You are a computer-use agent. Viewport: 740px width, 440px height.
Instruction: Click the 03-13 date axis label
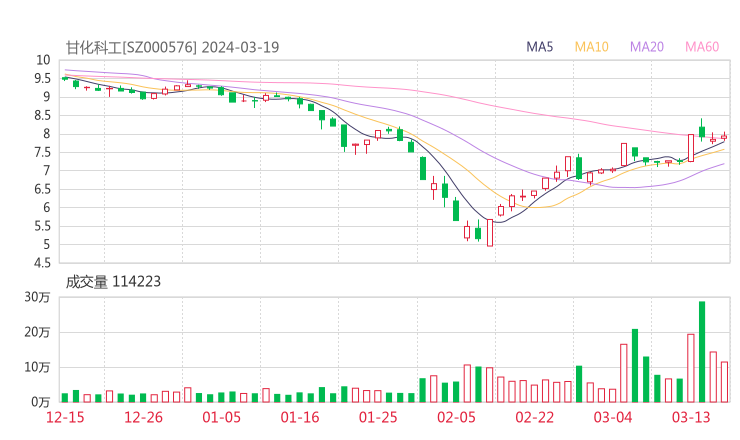[691, 417]
